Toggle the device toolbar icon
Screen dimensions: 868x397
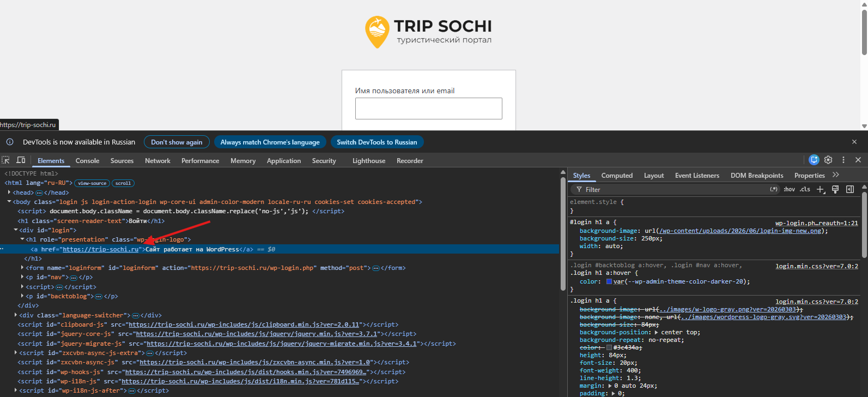[x=21, y=160]
